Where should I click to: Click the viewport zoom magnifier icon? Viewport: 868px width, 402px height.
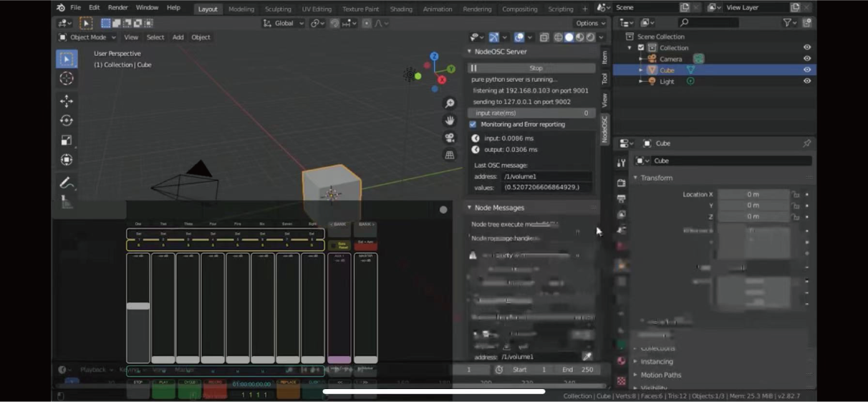pos(450,104)
